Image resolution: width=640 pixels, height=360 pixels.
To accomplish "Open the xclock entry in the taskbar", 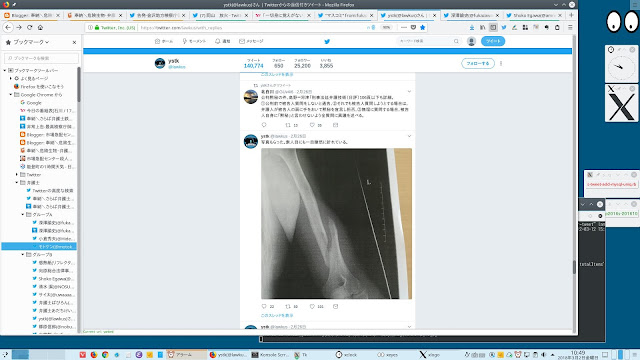I will pyautogui.click(x=346, y=355).
